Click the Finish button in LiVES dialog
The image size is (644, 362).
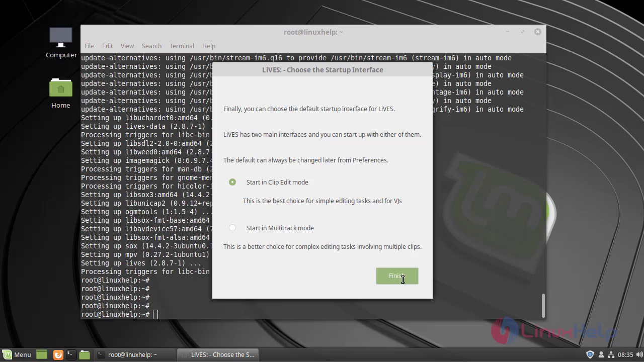pos(397,276)
